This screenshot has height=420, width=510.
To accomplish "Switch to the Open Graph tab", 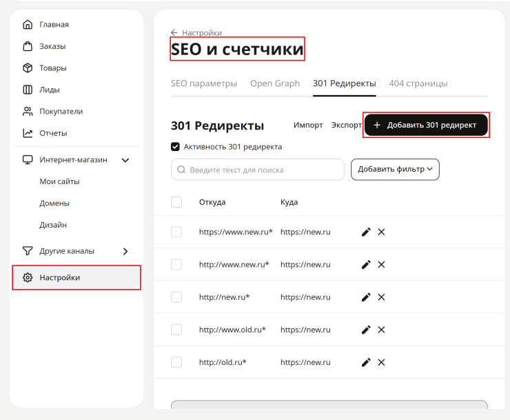I will click(x=275, y=83).
